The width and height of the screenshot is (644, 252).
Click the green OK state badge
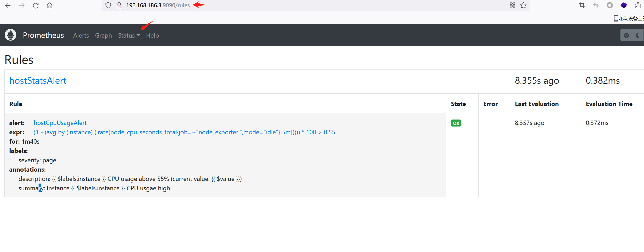456,123
